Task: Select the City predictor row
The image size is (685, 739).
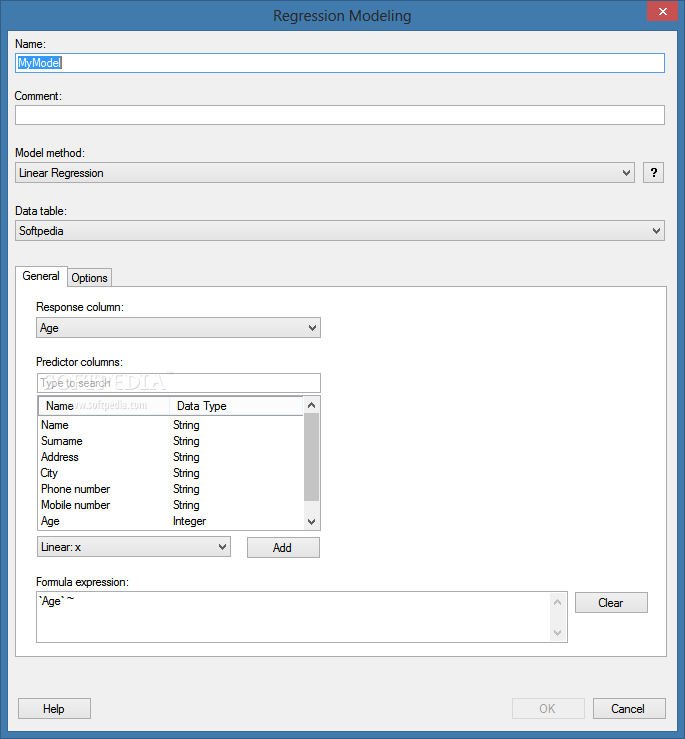Action: tap(171, 473)
